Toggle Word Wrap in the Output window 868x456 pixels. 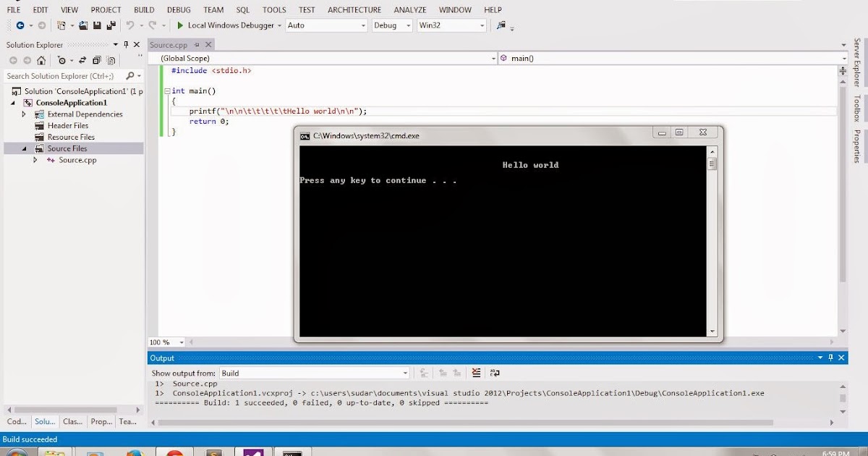click(495, 373)
